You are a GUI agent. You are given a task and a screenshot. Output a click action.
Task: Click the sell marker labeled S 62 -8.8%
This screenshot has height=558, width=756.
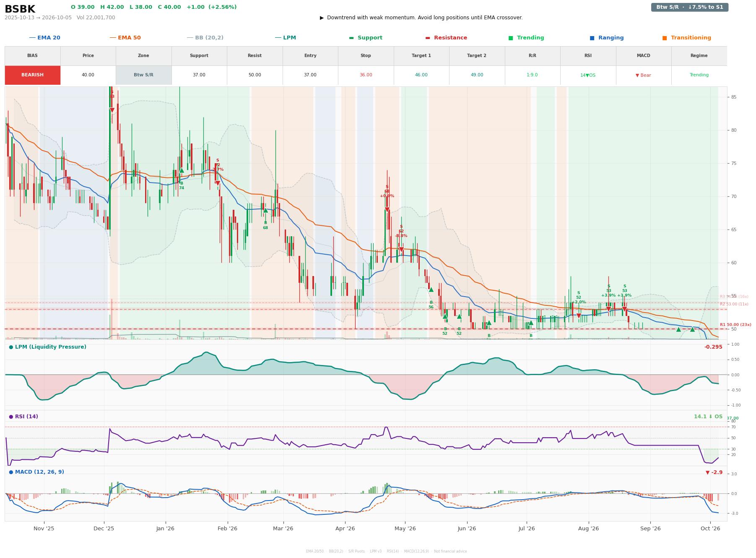pyautogui.click(x=401, y=250)
